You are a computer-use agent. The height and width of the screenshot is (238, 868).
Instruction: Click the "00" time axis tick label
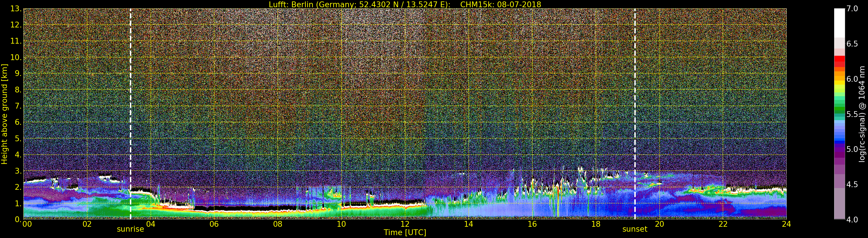tap(27, 224)
